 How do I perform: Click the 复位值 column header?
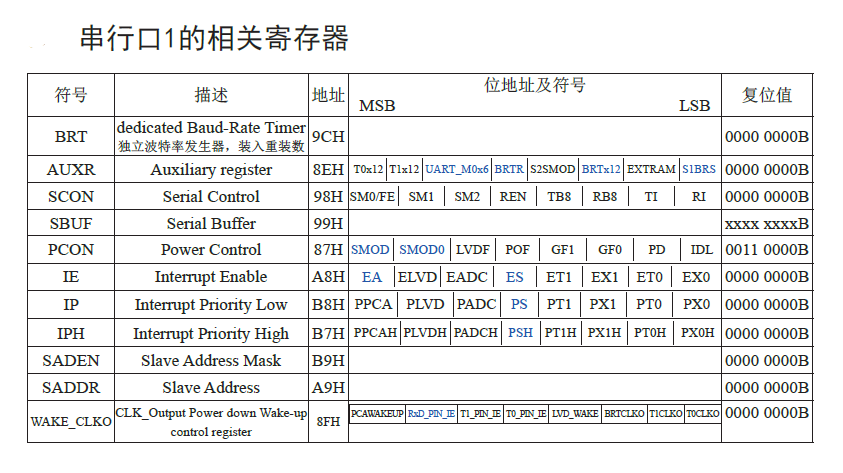point(767,96)
